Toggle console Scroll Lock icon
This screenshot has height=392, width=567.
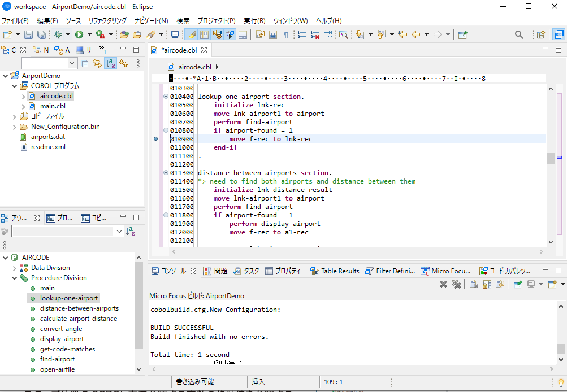(487, 284)
